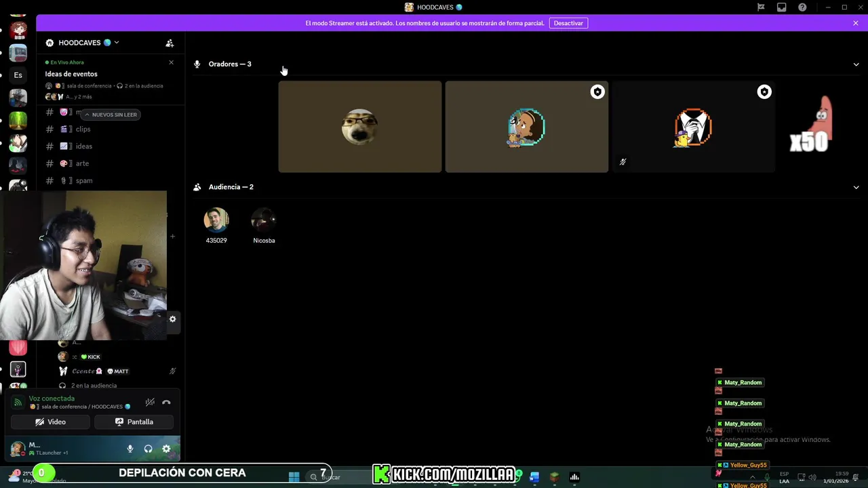The image size is (868, 488).
Task: Open user settings gear in user panel
Action: pos(166,449)
